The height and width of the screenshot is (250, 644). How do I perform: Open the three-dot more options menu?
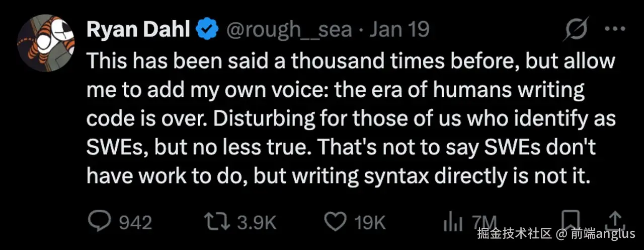pos(614,29)
